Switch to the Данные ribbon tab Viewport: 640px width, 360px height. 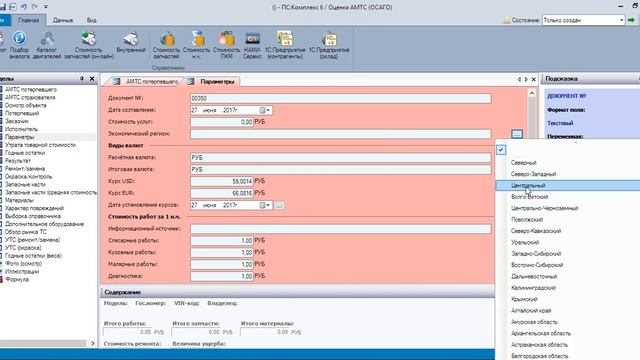point(63,20)
